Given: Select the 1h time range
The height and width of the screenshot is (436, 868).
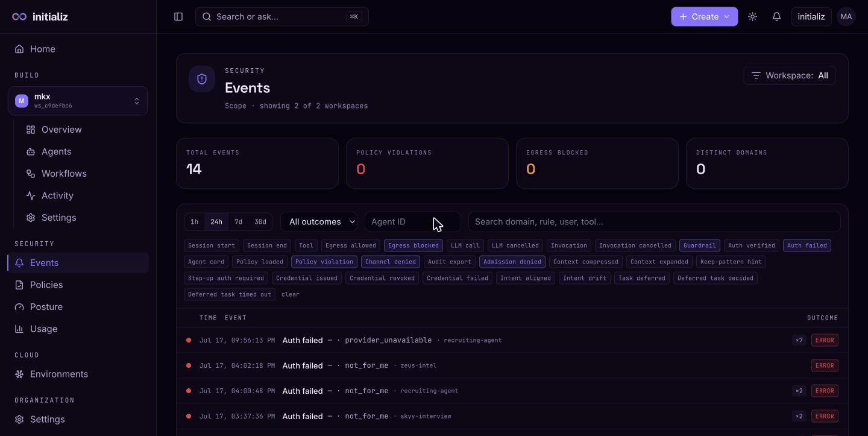Looking at the screenshot, I should 194,222.
